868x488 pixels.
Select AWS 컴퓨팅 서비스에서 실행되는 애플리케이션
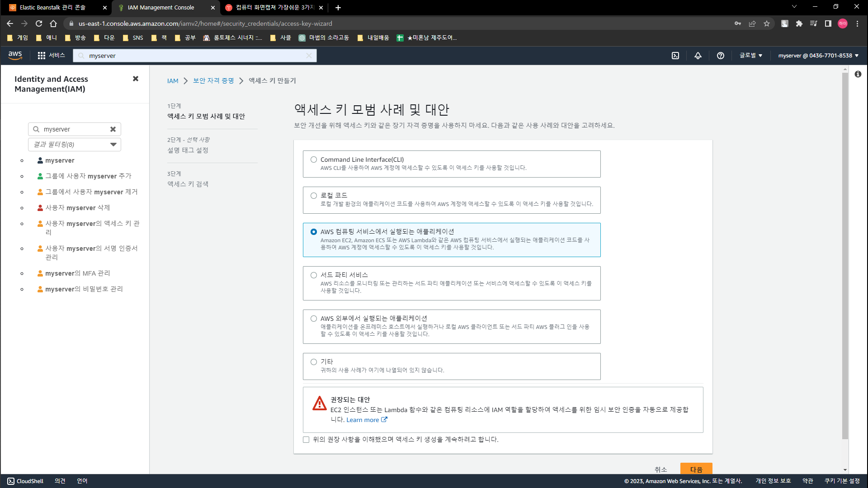pyautogui.click(x=314, y=232)
